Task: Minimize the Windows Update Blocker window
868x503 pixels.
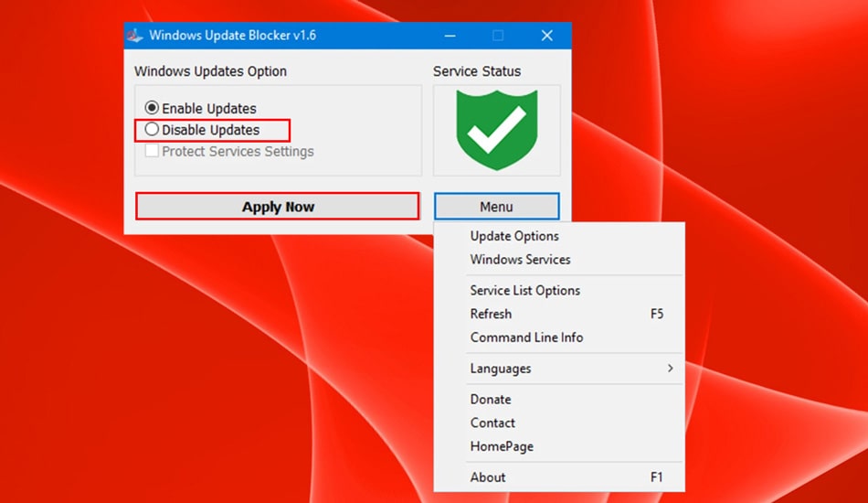Action: [450, 36]
